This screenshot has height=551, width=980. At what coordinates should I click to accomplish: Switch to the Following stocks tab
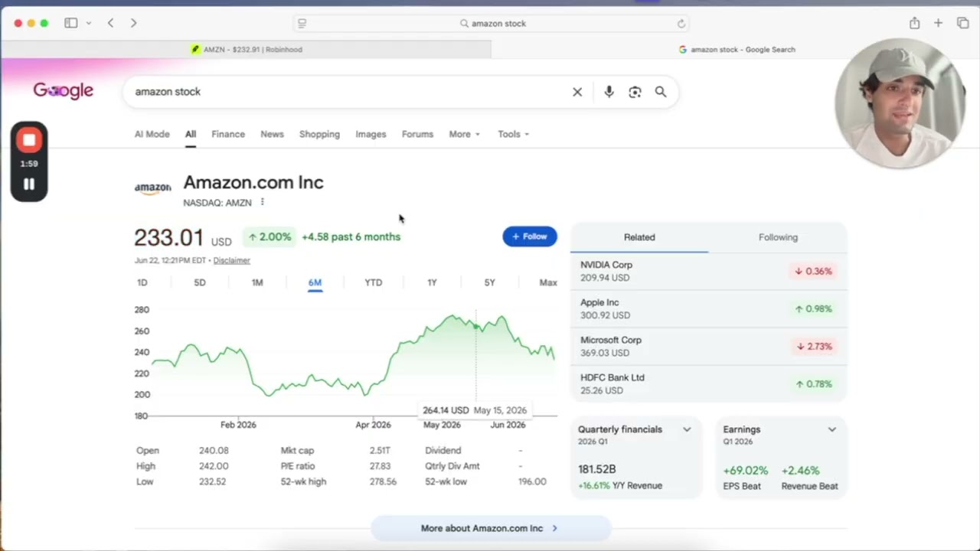tap(778, 237)
